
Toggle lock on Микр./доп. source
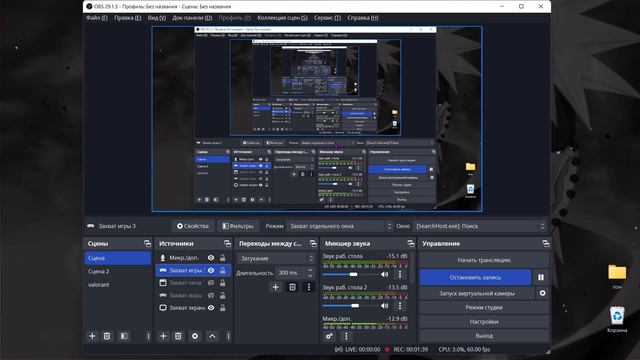tap(222, 258)
